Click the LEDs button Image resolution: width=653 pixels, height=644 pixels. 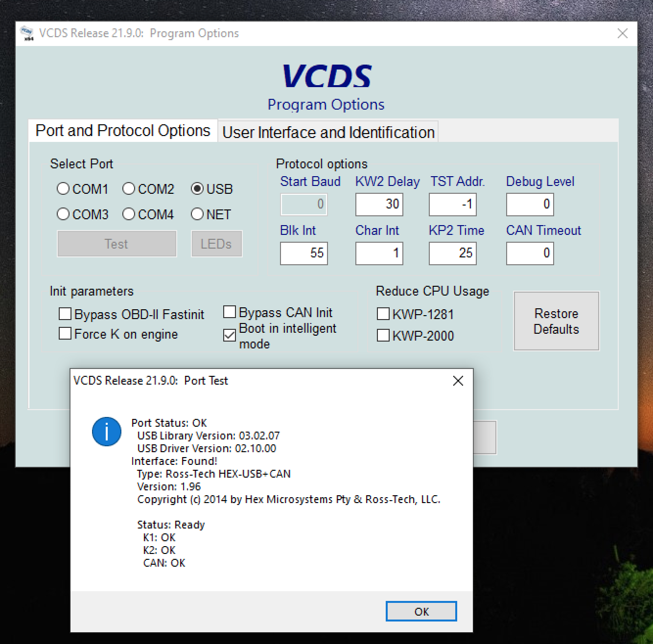[216, 244]
